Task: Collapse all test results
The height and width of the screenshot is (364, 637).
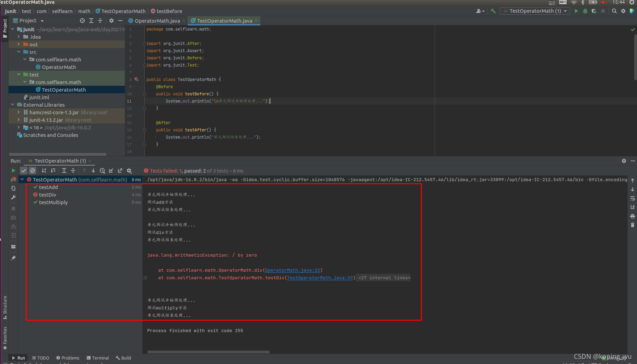Action: 73,171
